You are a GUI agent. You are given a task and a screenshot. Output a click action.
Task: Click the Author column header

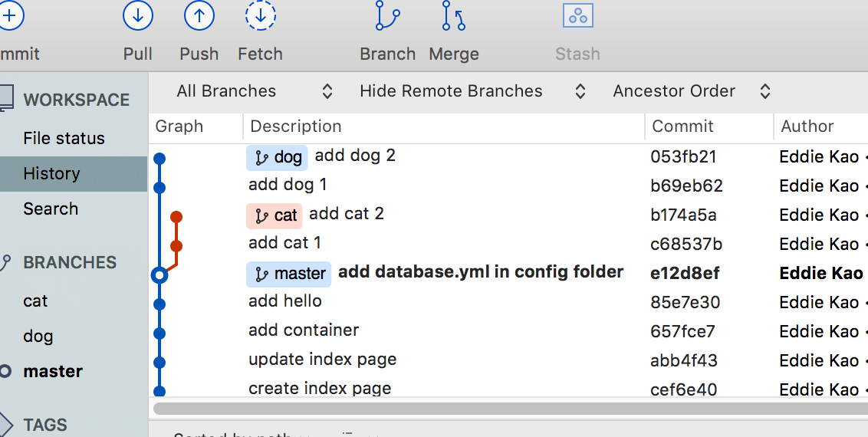tap(807, 127)
